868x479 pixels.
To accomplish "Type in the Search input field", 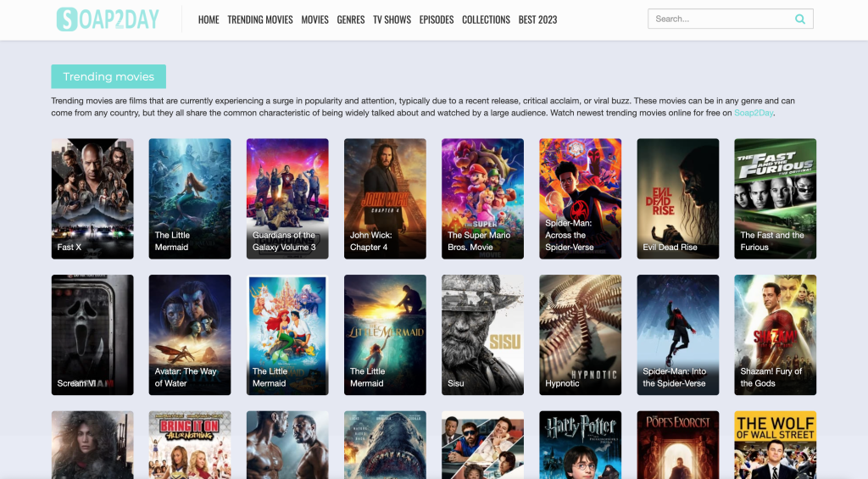I will [x=721, y=19].
